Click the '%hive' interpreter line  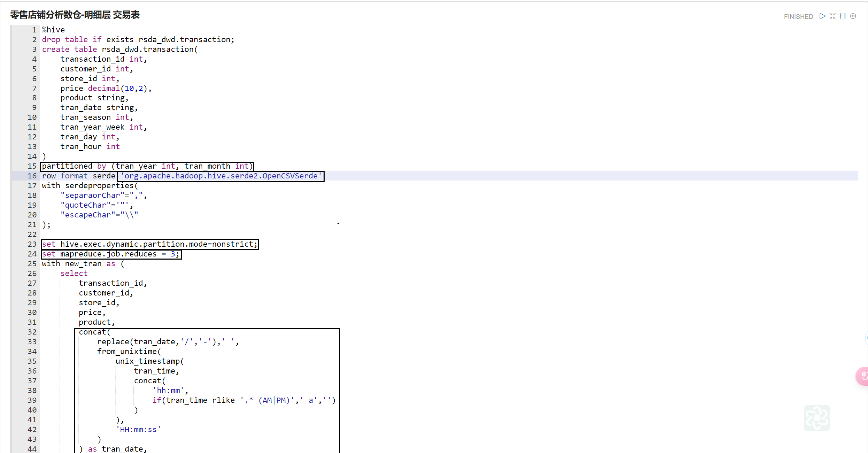point(53,30)
